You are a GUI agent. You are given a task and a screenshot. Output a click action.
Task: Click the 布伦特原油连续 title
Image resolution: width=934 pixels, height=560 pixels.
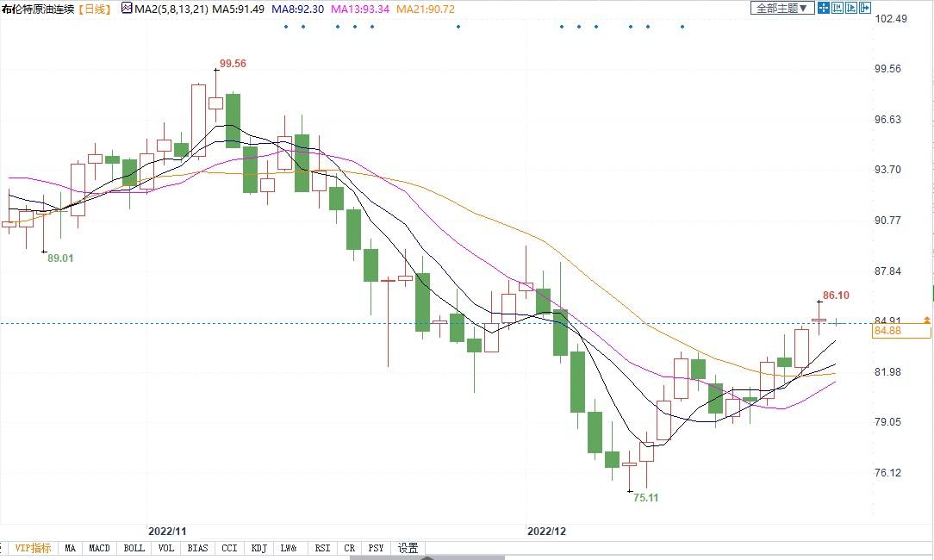point(38,9)
